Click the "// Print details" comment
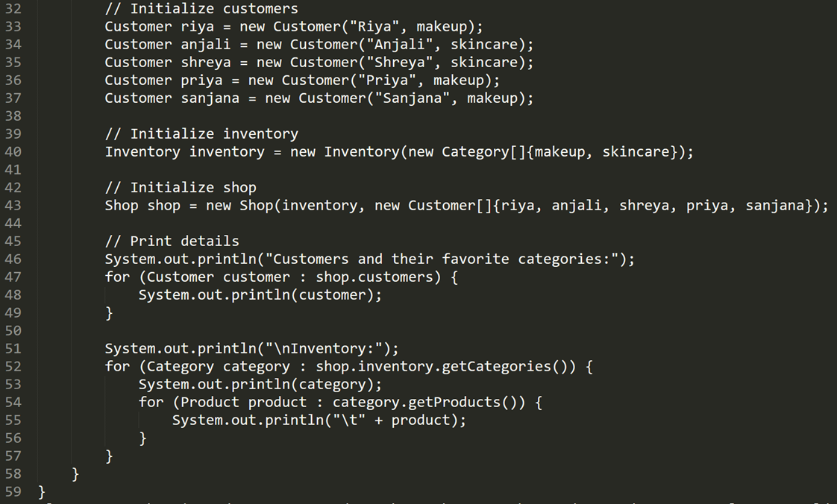This screenshot has height=504, width=837. click(172, 242)
